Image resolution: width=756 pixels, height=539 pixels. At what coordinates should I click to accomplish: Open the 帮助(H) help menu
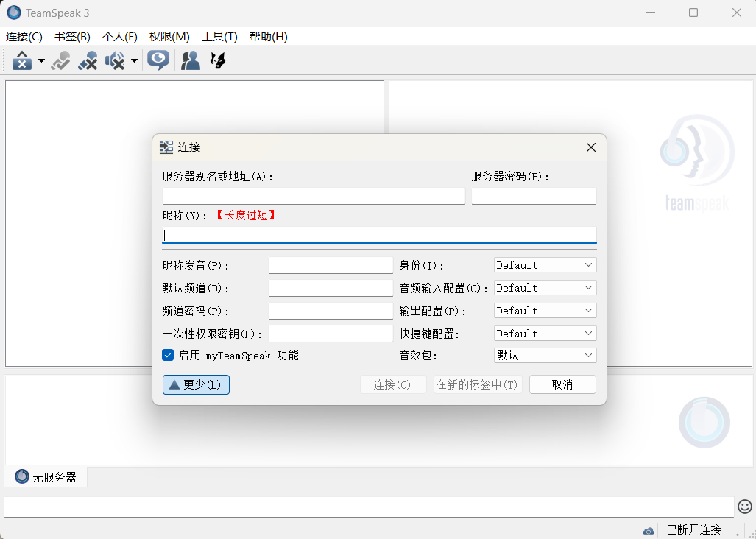pyautogui.click(x=269, y=37)
